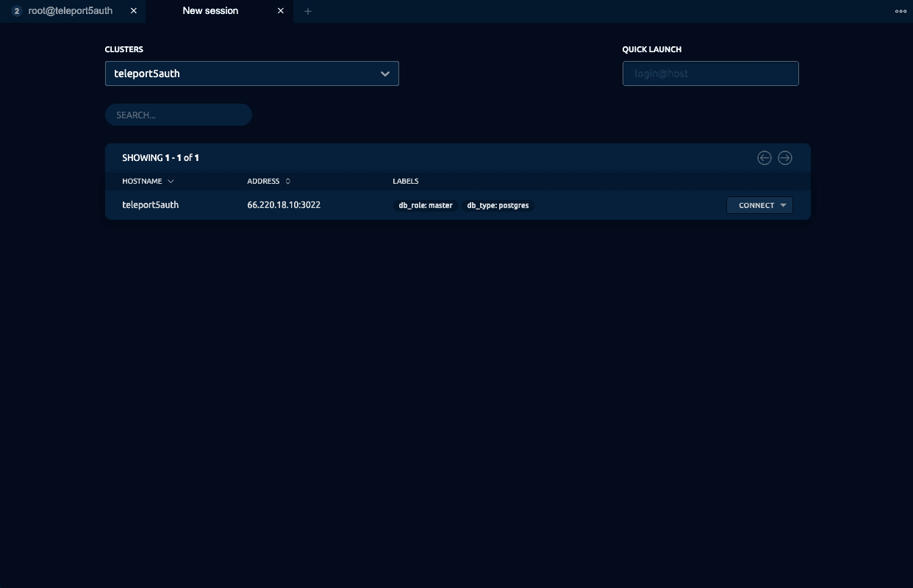The image size is (913, 588).
Task: Click the address 66.220.18.10:3022
Action: (x=284, y=205)
